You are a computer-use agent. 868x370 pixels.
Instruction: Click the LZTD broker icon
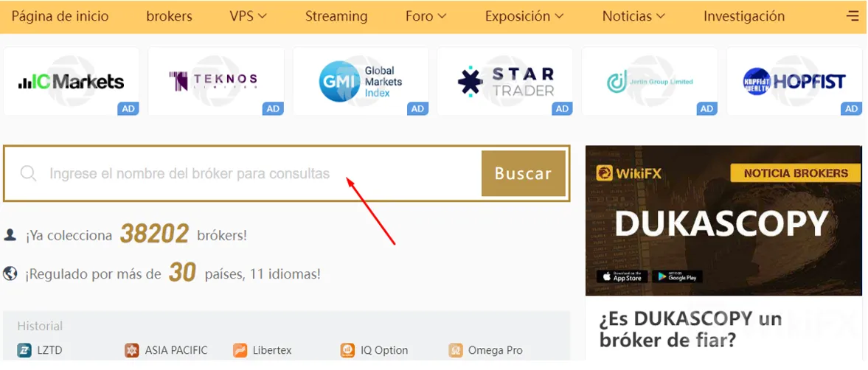(x=24, y=350)
